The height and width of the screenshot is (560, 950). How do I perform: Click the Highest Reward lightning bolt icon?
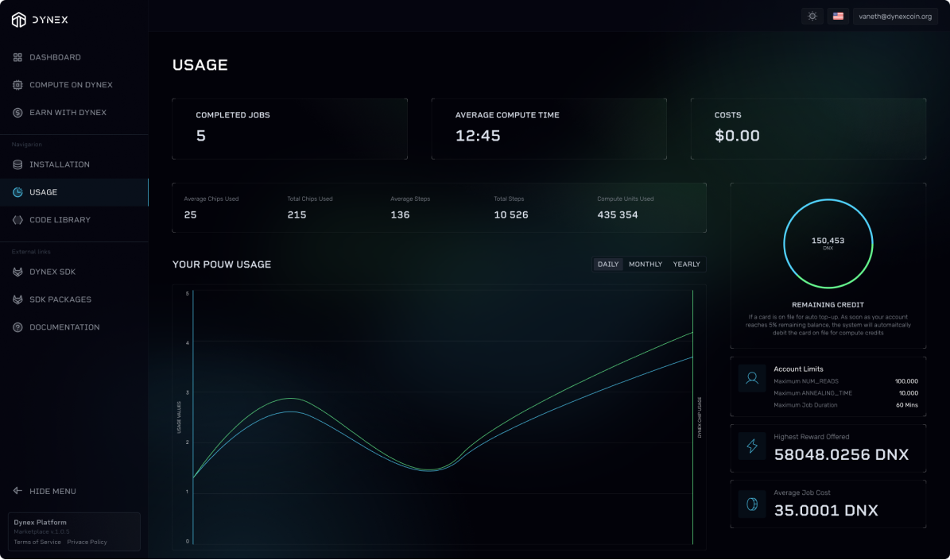(752, 446)
